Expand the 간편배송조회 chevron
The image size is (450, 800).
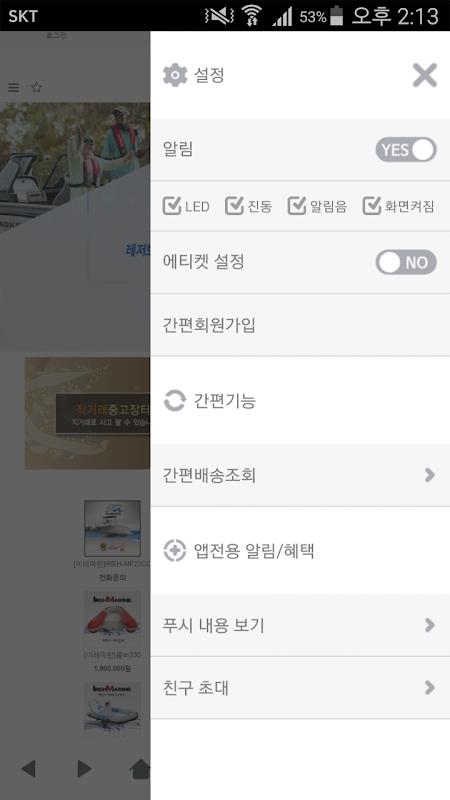click(x=430, y=475)
